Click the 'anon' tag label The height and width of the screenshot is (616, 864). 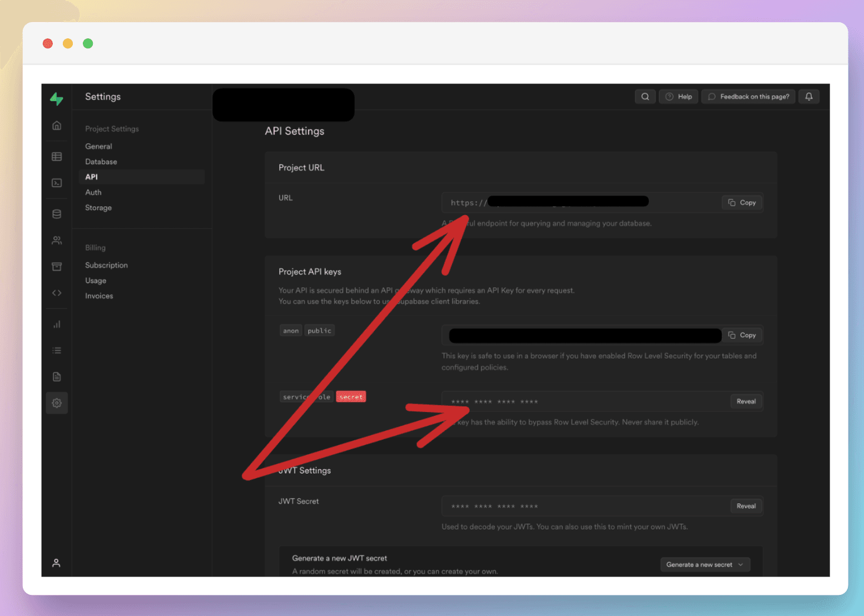(x=291, y=331)
